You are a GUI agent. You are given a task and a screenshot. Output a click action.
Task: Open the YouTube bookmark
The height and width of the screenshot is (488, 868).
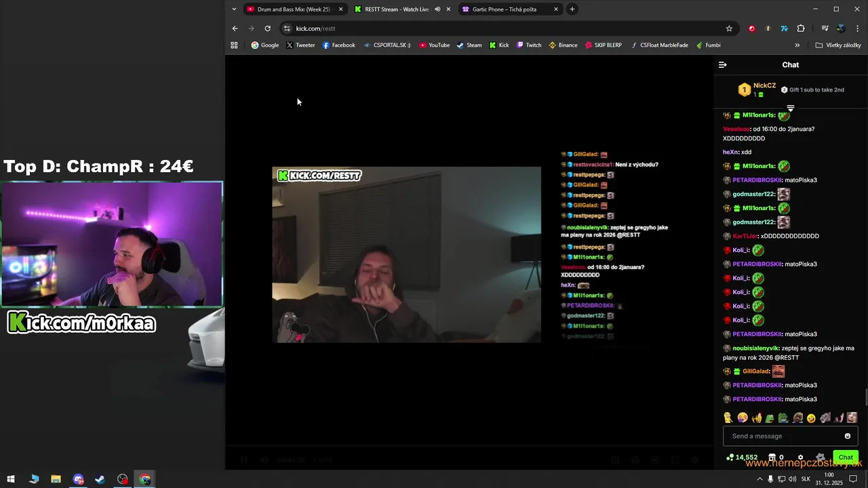coord(434,45)
